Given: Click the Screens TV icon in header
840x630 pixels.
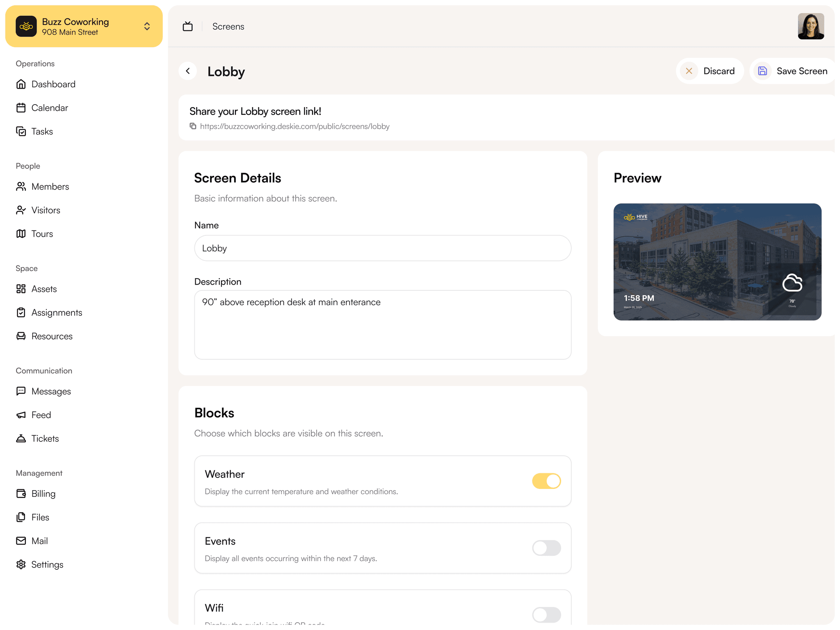Looking at the screenshot, I should click(187, 27).
